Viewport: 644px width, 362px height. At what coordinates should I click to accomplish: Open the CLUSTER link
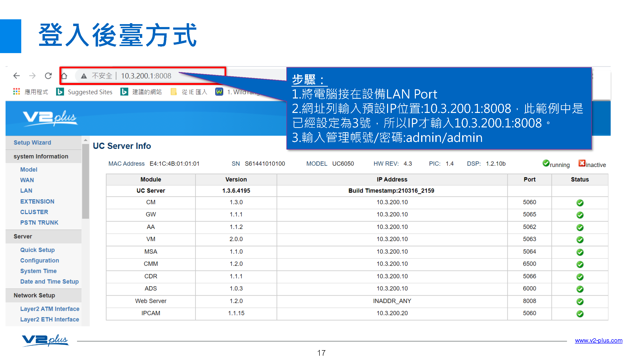[x=34, y=212]
